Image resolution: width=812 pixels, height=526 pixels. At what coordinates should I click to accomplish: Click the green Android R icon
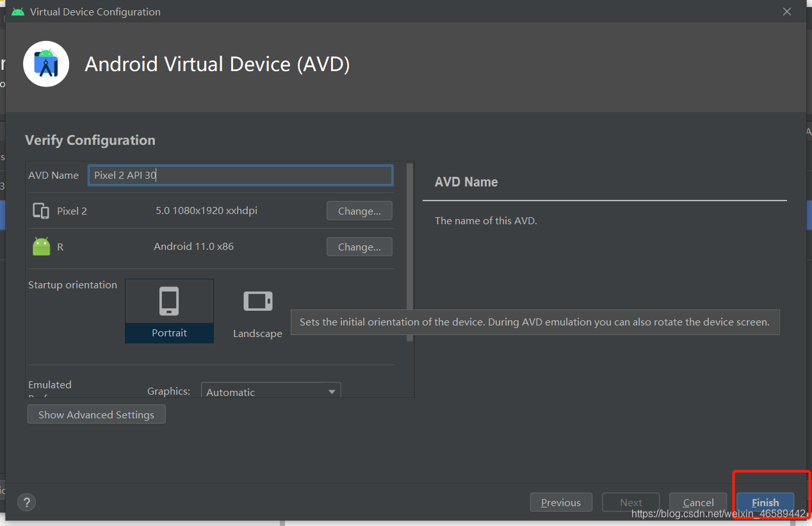click(41, 247)
